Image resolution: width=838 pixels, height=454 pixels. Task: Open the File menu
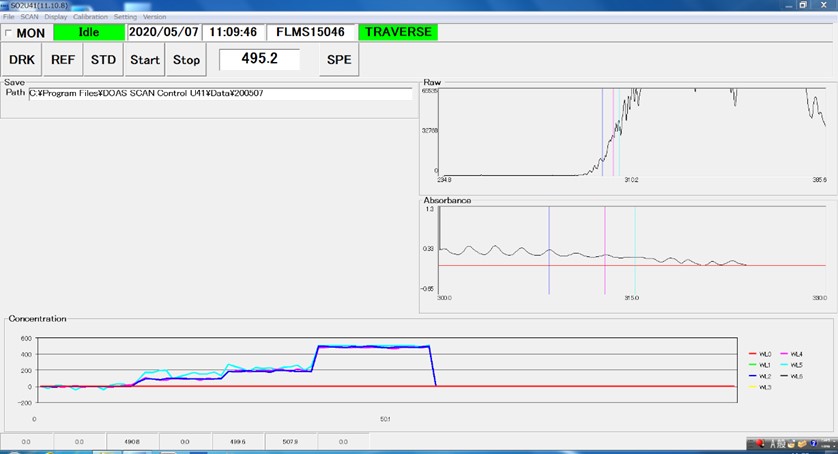click(x=9, y=17)
